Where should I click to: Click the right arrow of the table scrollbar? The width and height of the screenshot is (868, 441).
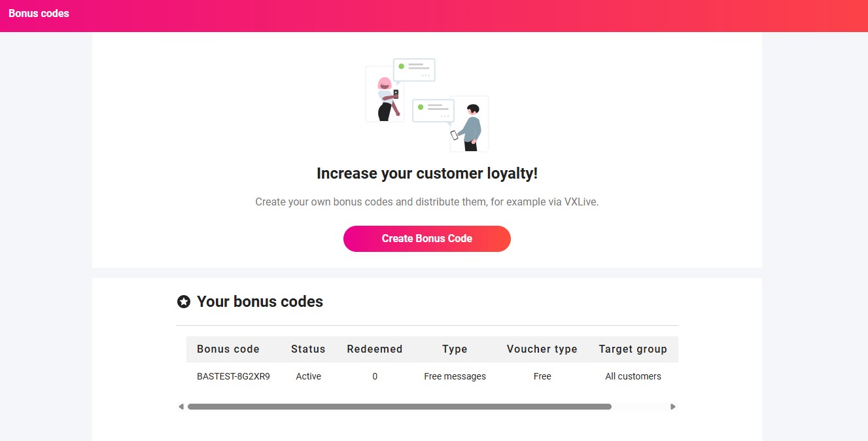coord(673,407)
